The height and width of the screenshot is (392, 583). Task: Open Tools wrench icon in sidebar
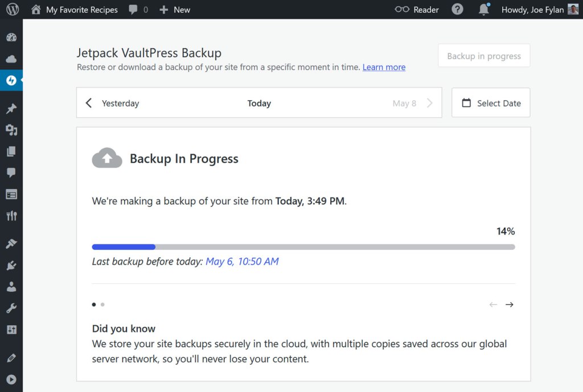(11, 308)
